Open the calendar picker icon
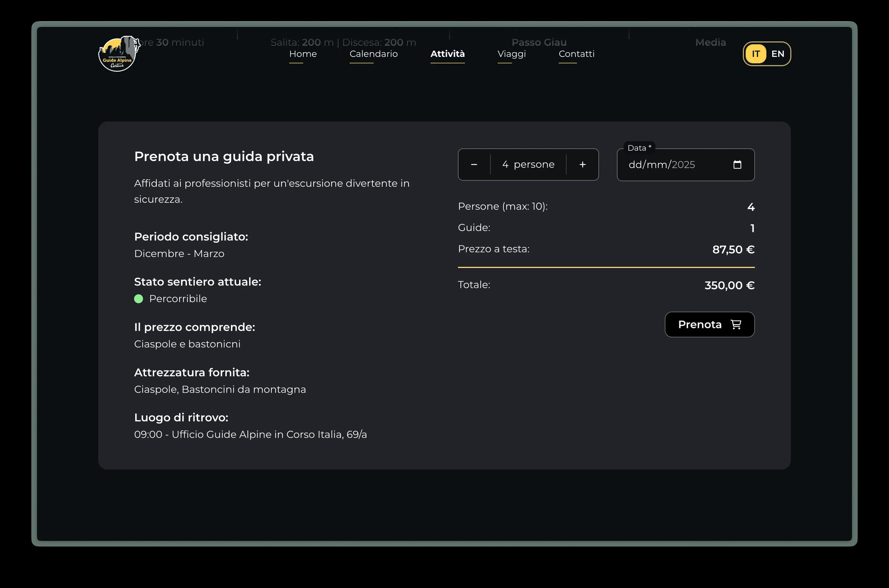889x588 pixels. (x=738, y=164)
